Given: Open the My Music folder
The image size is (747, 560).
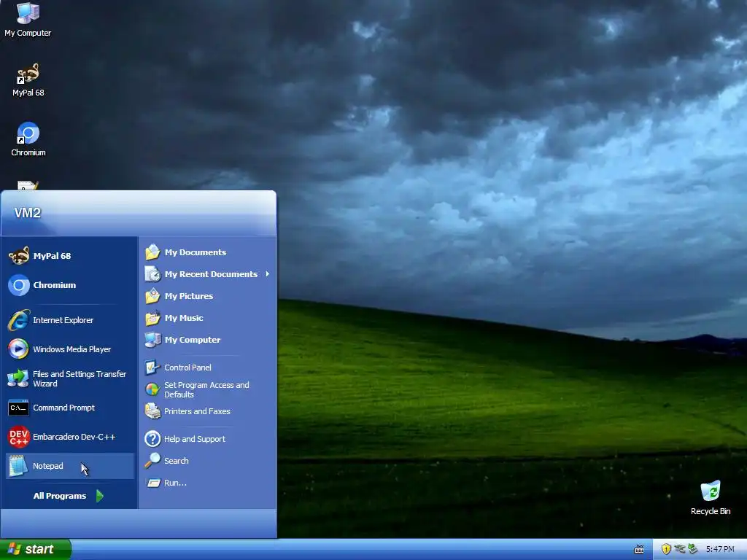Looking at the screenshot, I should click(x=208, y=318).
